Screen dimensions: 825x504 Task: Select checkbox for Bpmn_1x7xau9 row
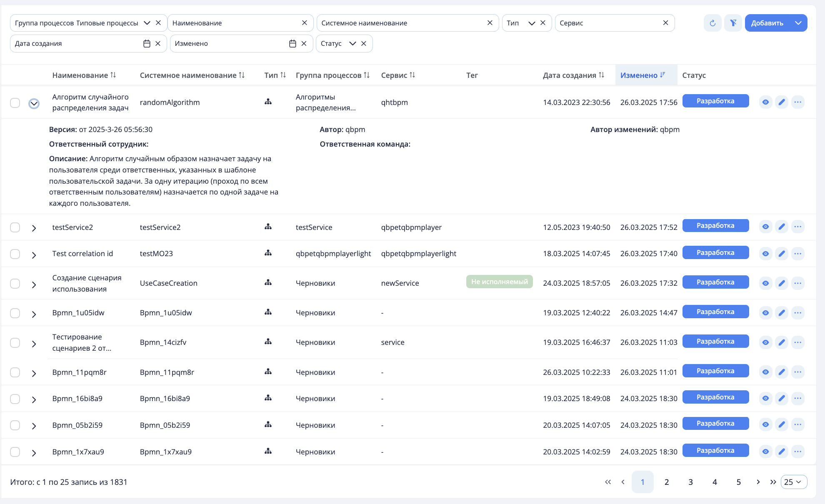(x=15, y=452)
